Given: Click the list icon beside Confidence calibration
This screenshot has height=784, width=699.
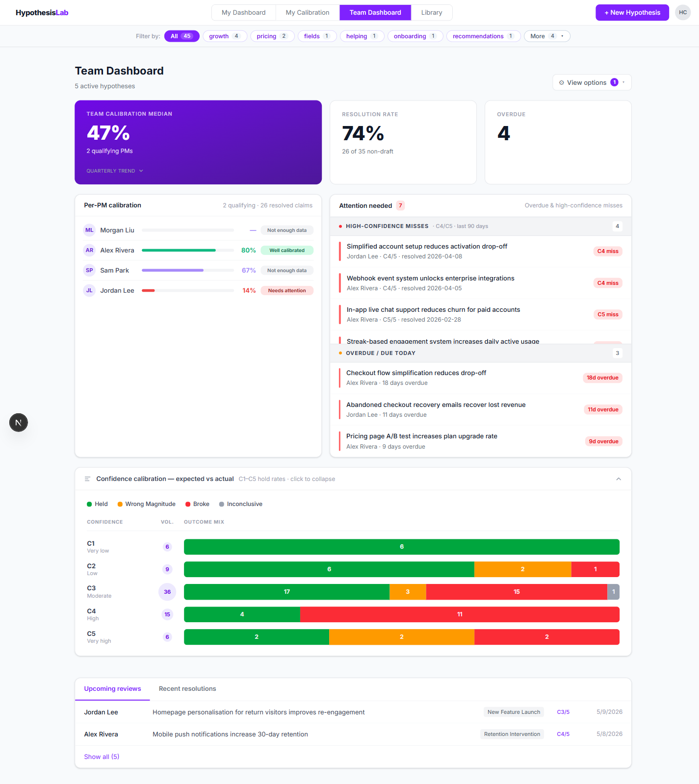Looking at the screenshot, I should click(87, 479).
